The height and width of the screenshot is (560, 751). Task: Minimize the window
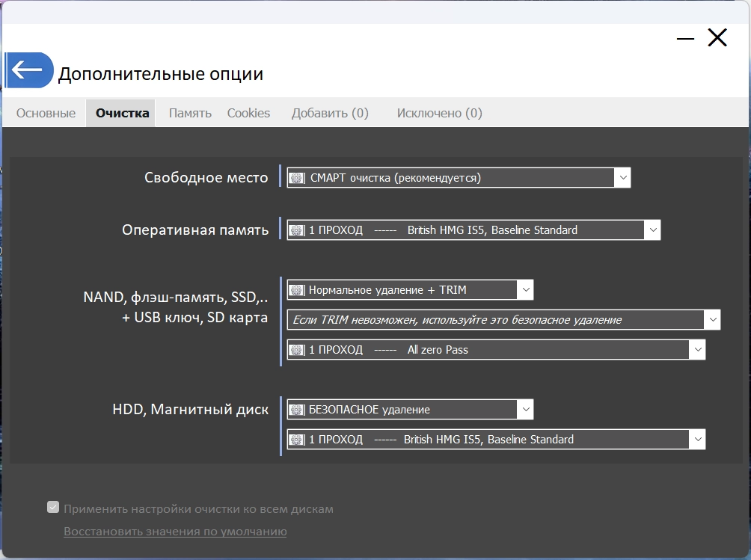click(685, 39)
